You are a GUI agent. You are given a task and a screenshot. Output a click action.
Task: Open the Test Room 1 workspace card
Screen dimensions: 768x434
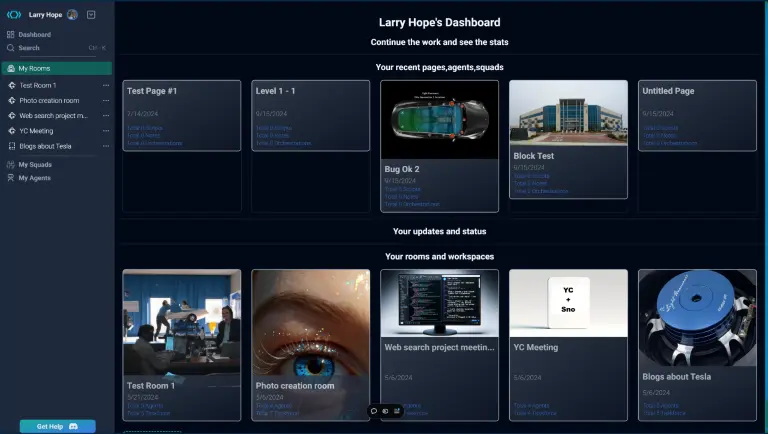pos(182,345)
